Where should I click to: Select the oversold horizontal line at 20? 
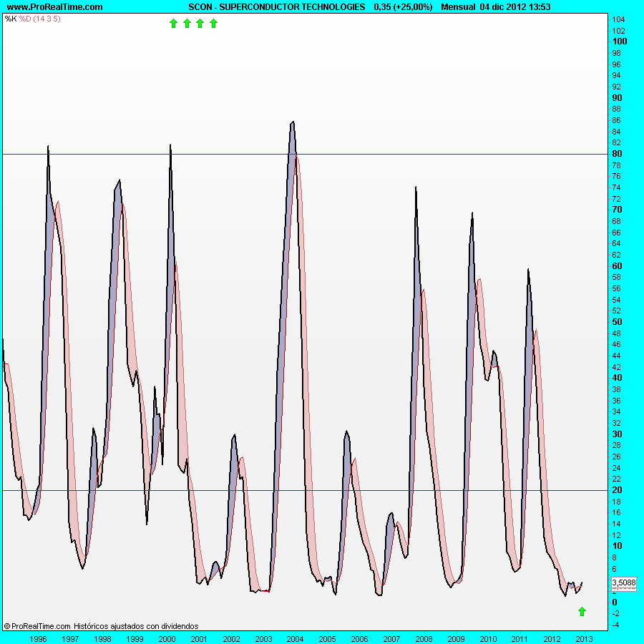pyautogui.click(x=305, y=490)
